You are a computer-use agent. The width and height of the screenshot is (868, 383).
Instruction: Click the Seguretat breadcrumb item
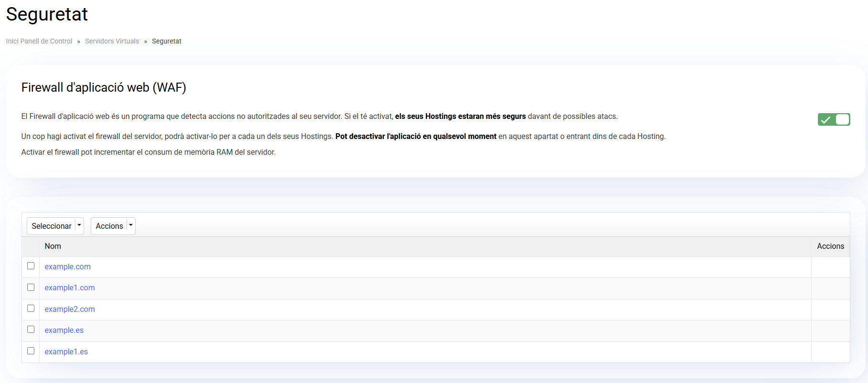click(167, 41)
